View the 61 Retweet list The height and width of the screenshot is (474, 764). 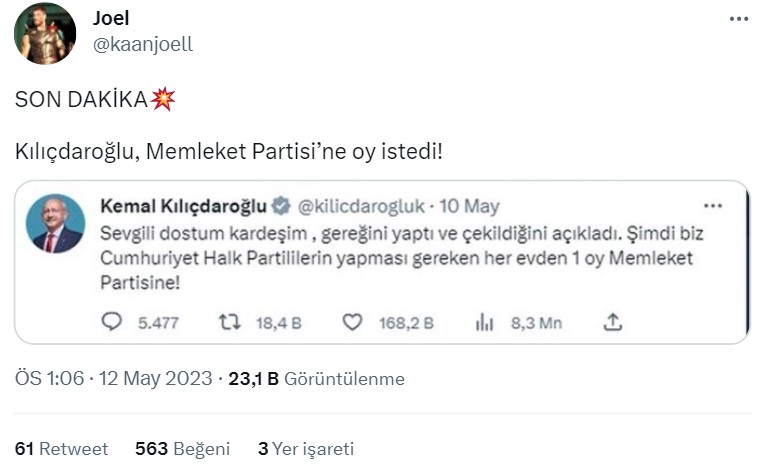coord(61,449)
